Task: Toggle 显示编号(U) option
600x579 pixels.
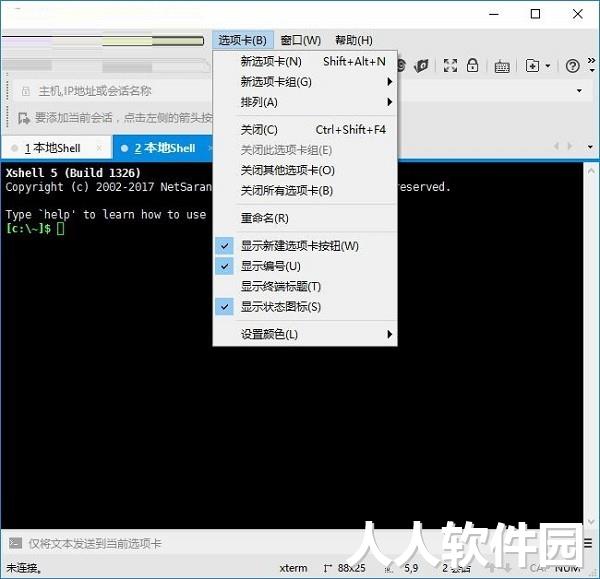Action: 305,266
